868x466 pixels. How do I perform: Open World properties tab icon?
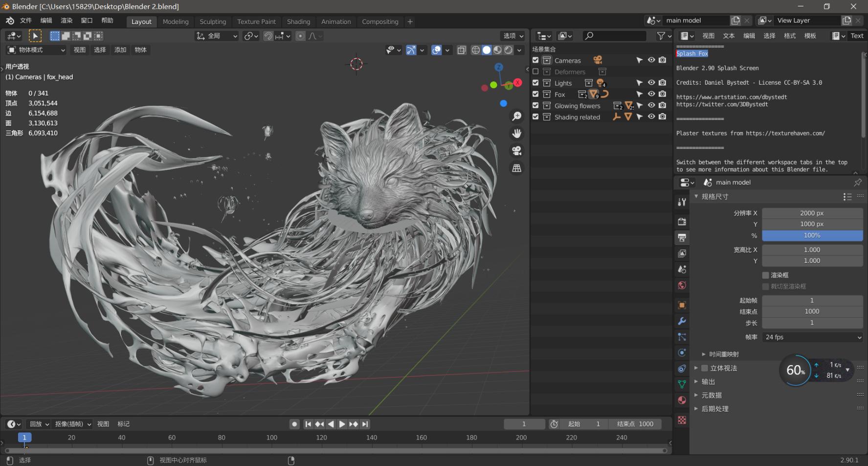click(682, 285)
